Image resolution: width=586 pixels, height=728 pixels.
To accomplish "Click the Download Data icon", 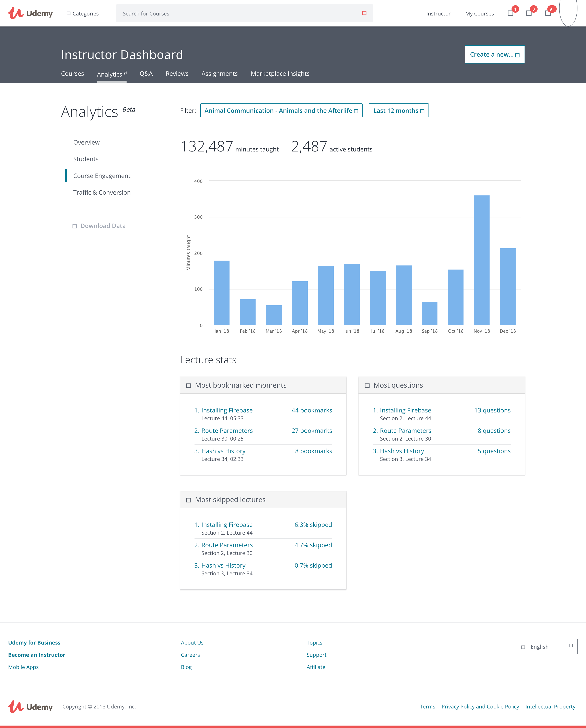I will [x=75, y=226].
